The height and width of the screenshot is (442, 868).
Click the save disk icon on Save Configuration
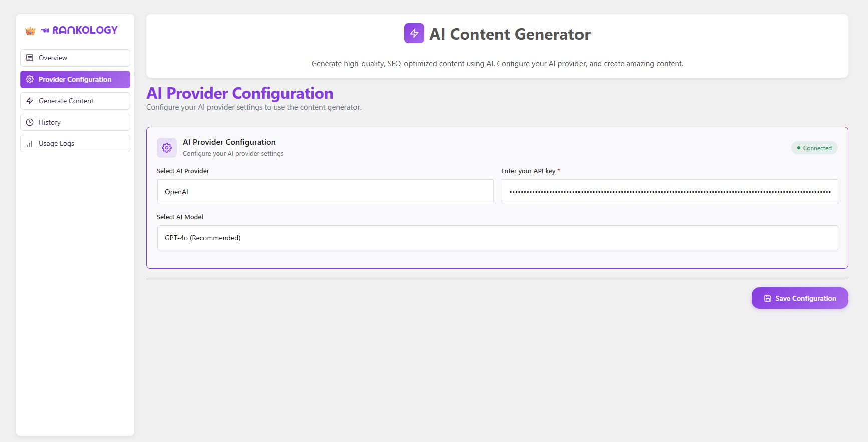(767, 298)
